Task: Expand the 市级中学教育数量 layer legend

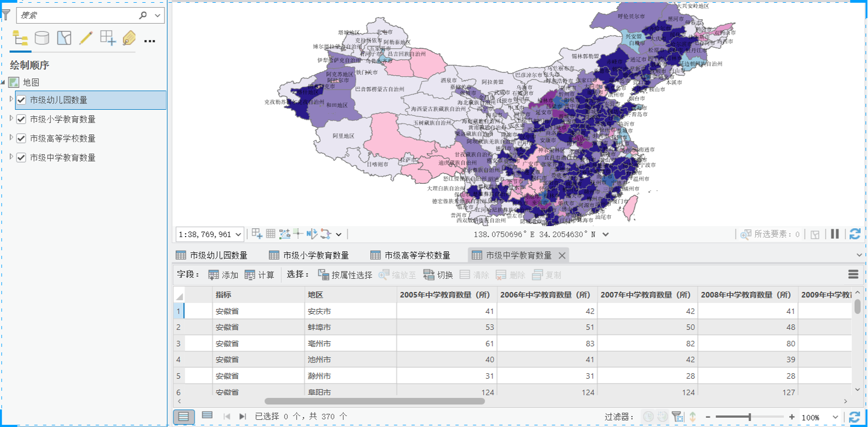Action: pos(11,156)
